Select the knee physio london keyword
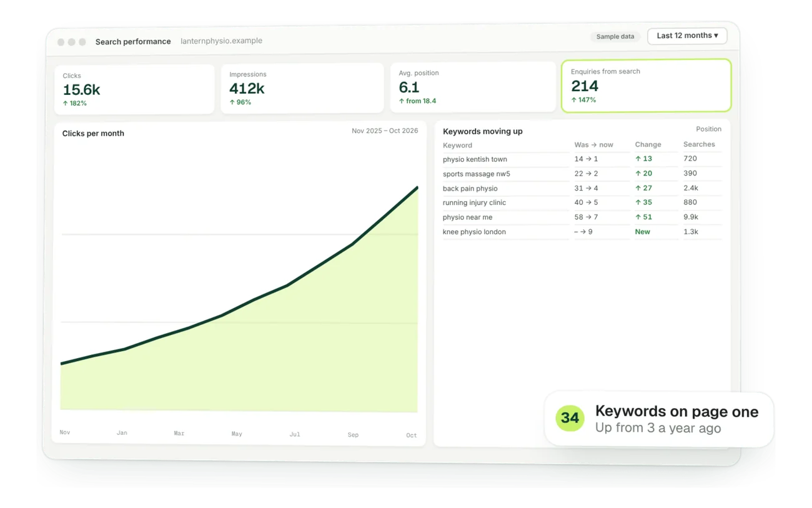Image resolution: width=812 pixels, height=508 pixels. (x=474, y=231)
